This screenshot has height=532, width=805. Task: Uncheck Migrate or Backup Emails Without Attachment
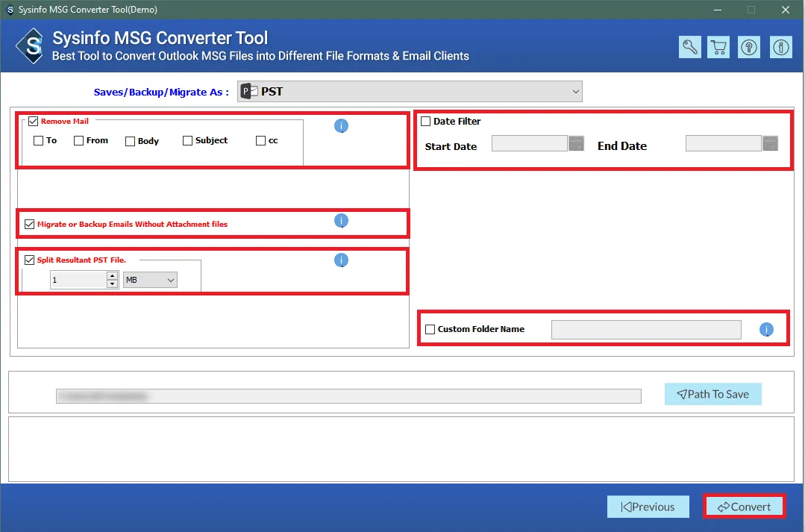click(x=30, y=224)
